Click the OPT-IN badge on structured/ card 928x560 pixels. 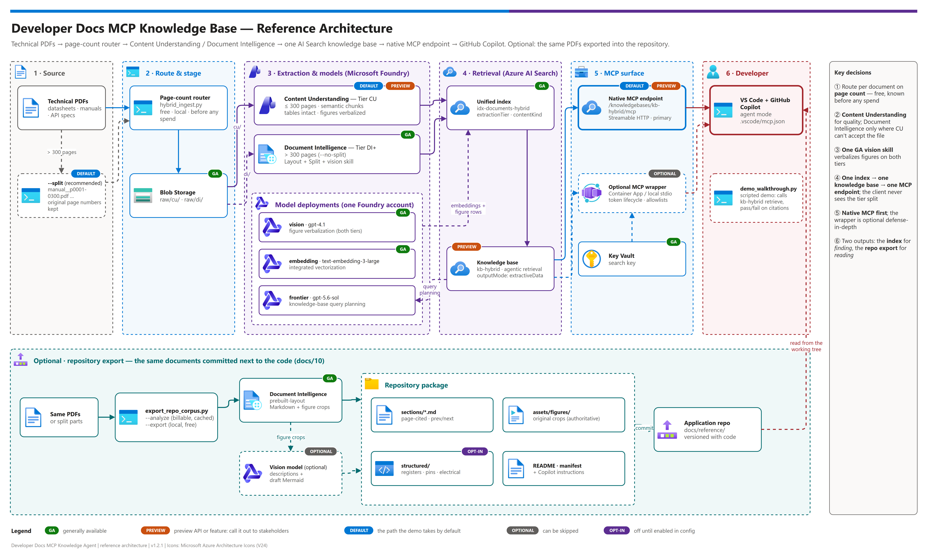pyautogui.click(x=474, y=451)
